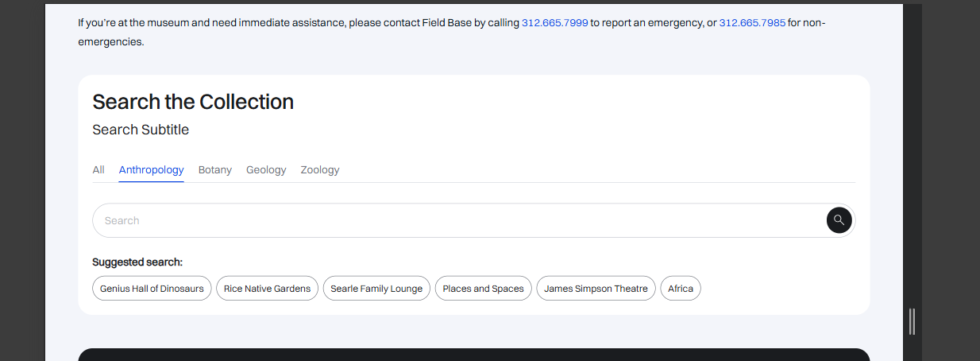Call the emergency number 312.665.7999 link
The height and width of the screenshot is (361, 980).
coord(554,23)
